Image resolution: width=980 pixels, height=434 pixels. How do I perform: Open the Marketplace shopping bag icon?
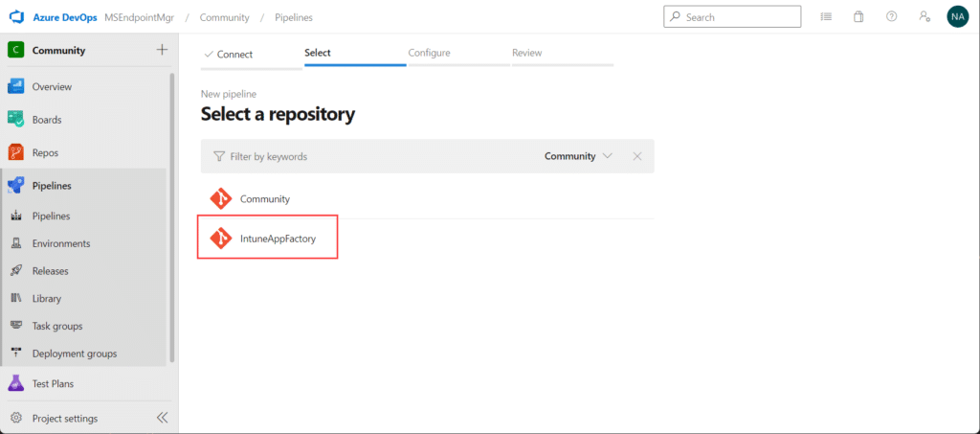(858, 17)
